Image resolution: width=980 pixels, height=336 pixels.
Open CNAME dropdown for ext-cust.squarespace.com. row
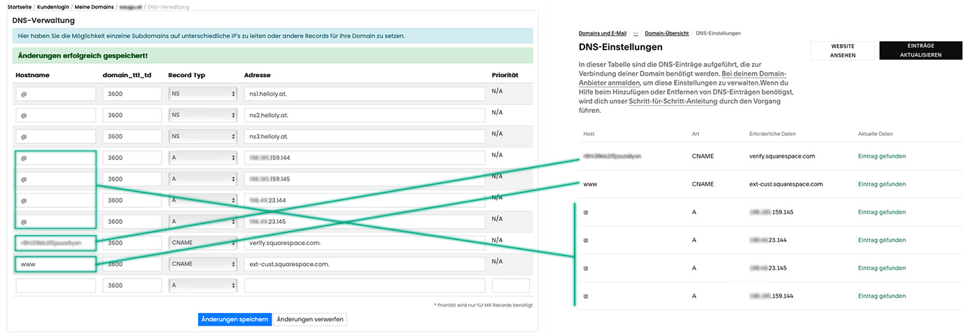203,265
